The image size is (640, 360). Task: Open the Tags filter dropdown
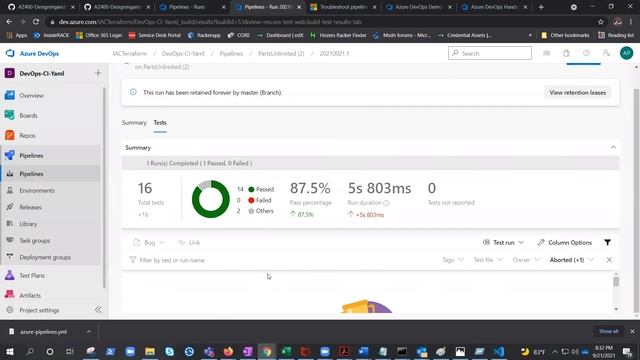453,260
